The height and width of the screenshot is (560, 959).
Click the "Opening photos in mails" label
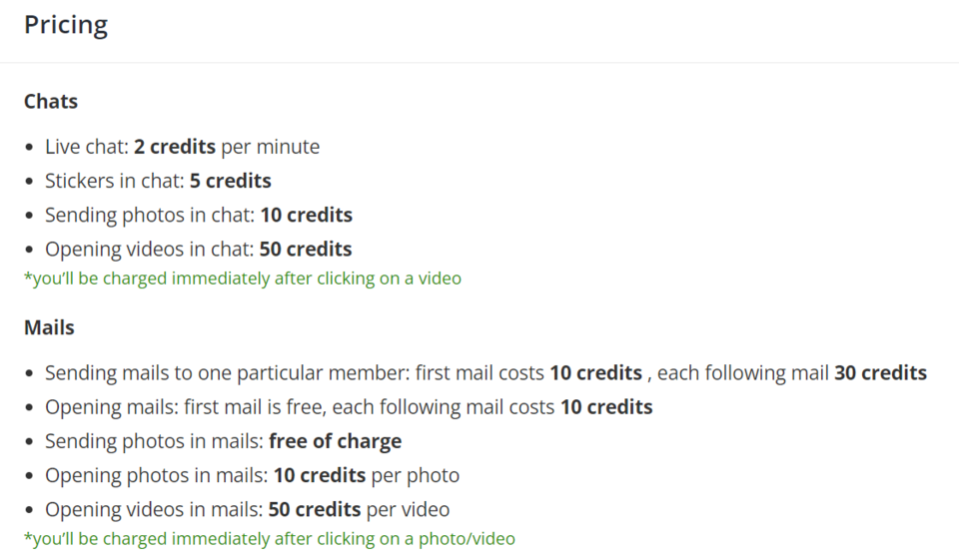click(154, 475)
